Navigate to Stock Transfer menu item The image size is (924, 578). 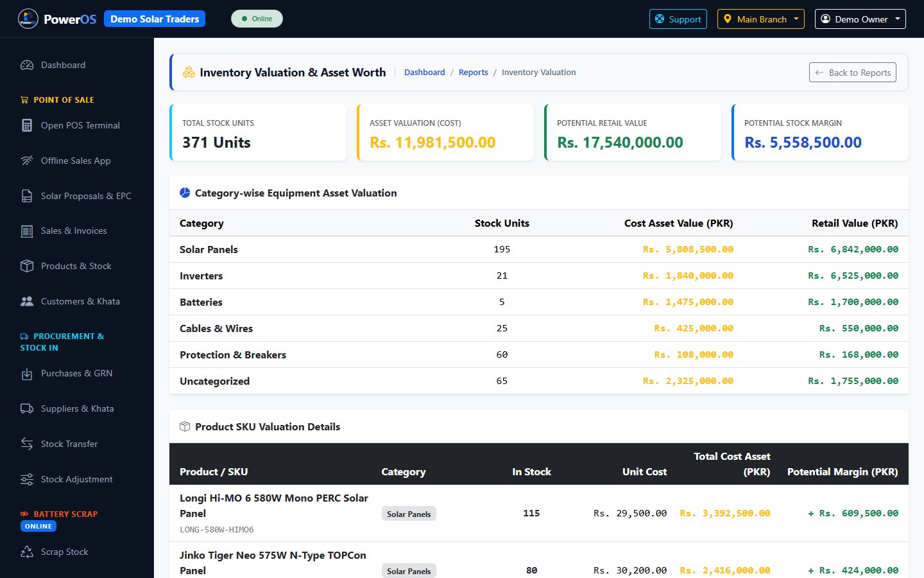click(76, 444)
